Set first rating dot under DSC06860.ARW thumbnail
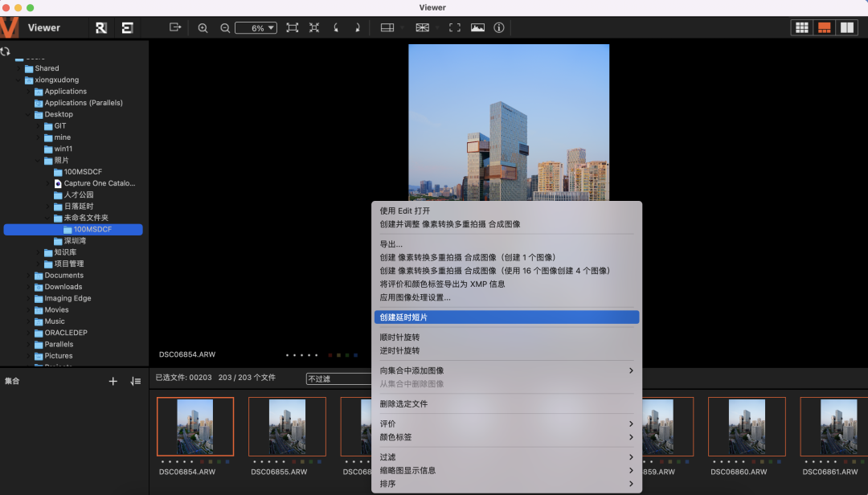This screenshot has width=868, height=495. pyautogui.click(x=714, y=462)
